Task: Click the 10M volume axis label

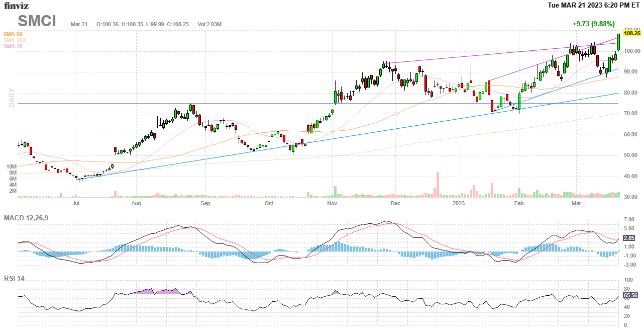Action: 12,166
